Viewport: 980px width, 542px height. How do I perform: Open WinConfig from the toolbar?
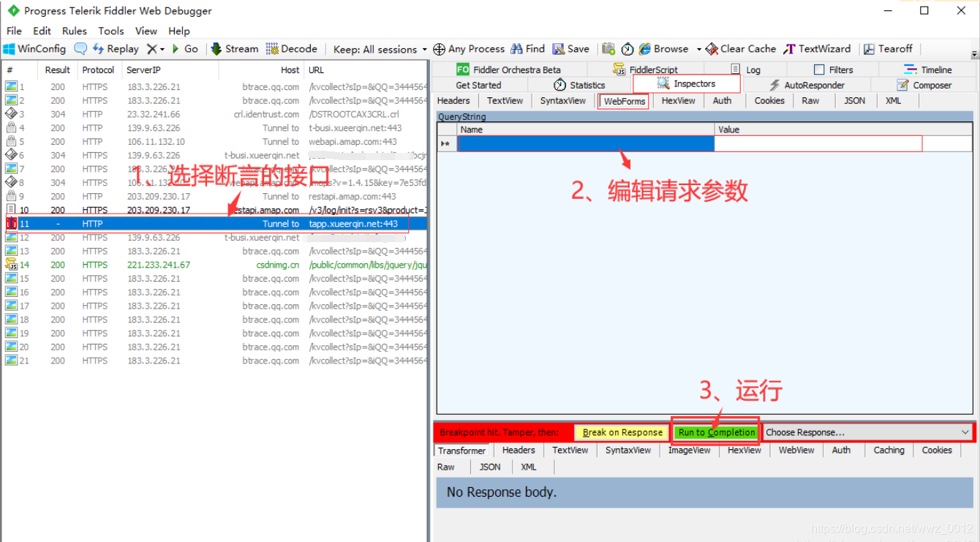tap(34, 49)
